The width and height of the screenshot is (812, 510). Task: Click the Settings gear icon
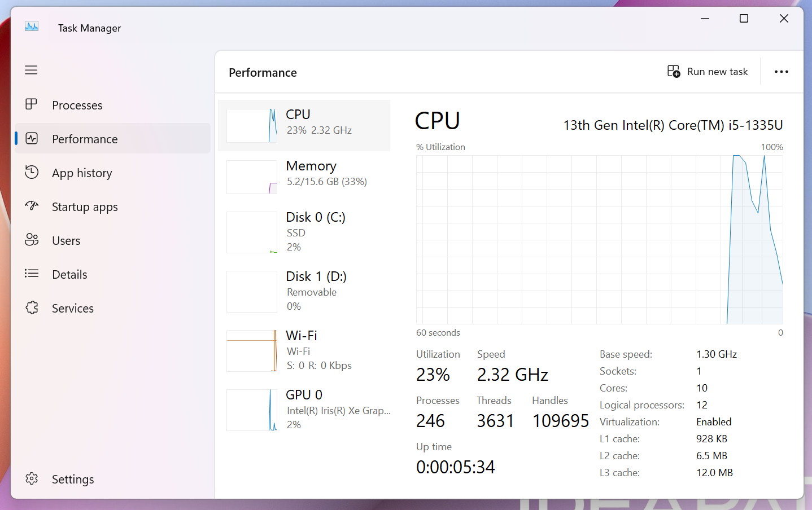tap(32, 478)
